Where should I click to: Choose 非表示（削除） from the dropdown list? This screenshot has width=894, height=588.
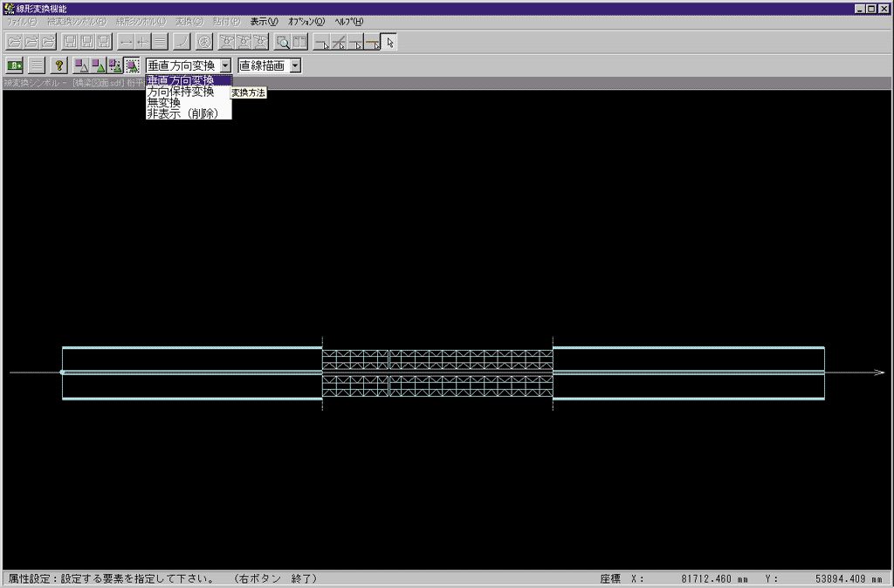pos(189,113)
